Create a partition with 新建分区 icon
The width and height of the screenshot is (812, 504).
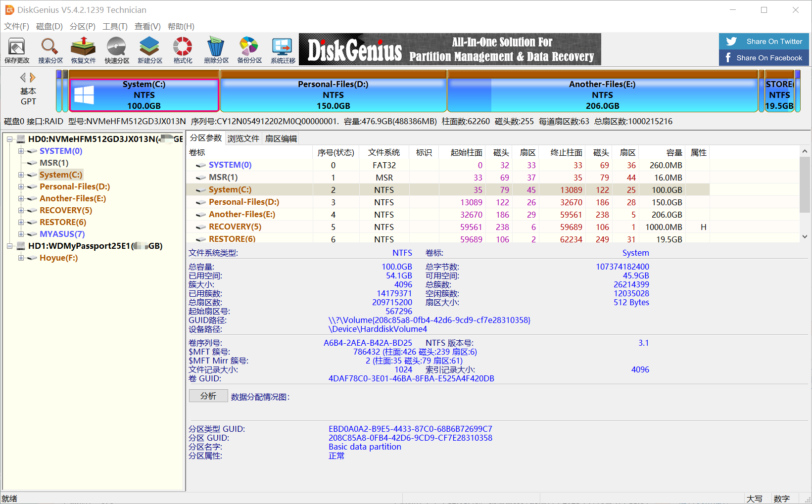pyautogui.click(x=149, y=50)
